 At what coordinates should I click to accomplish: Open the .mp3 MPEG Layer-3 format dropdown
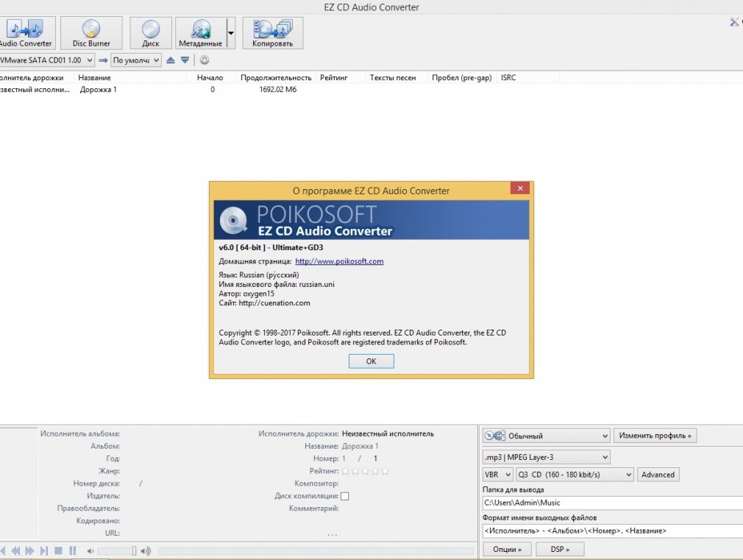click(x=547, y=458)
